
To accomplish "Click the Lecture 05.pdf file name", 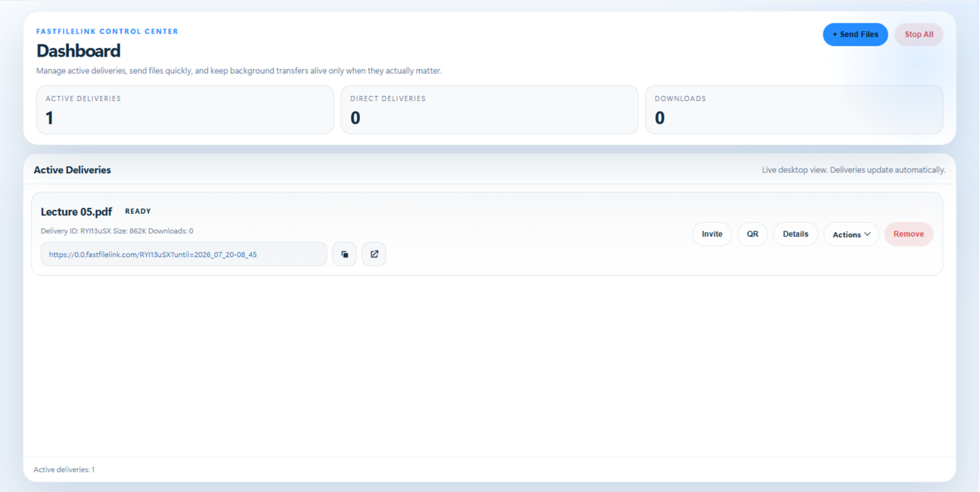I will click(x=76, y=212).
